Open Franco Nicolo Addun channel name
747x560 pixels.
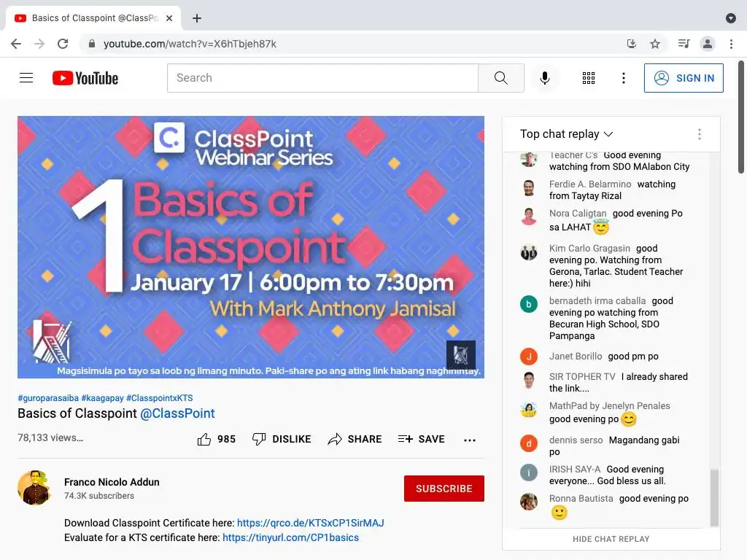point(112,482)
